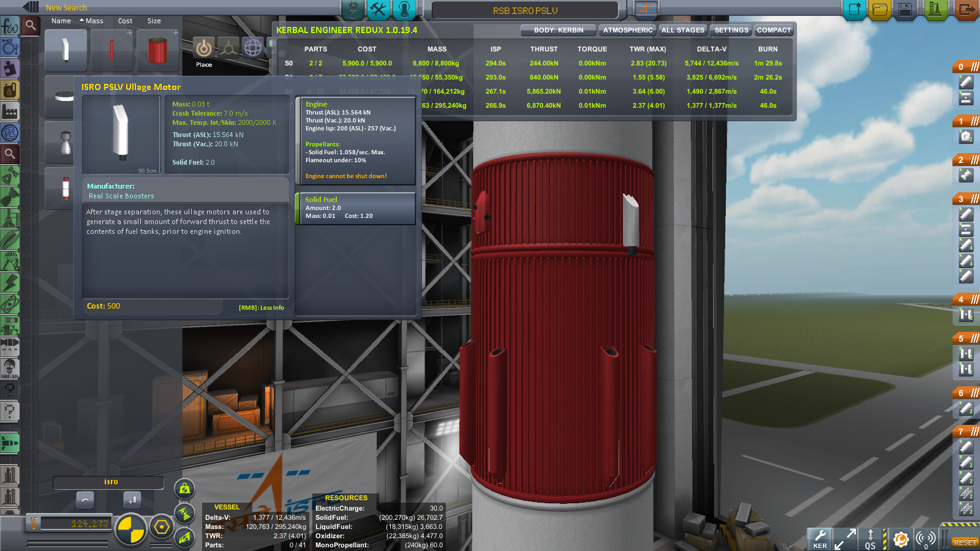
Task: Click stage 1 fuel tank icon
Action: [x=966, y=137]
